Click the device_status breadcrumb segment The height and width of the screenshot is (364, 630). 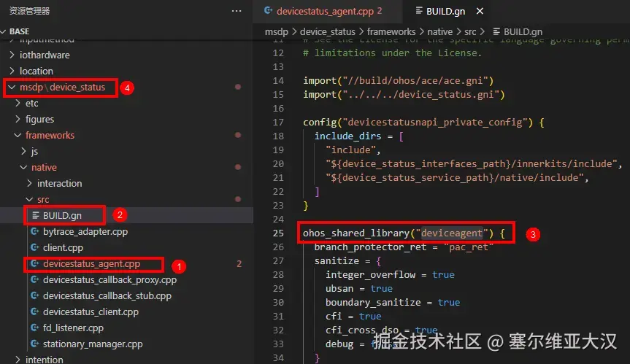328,31
